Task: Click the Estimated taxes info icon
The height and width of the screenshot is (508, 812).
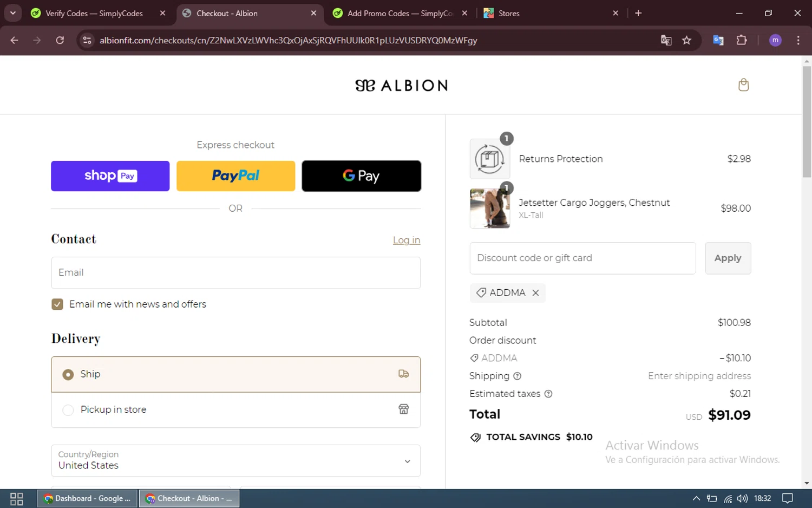Action: coord(548,394)
